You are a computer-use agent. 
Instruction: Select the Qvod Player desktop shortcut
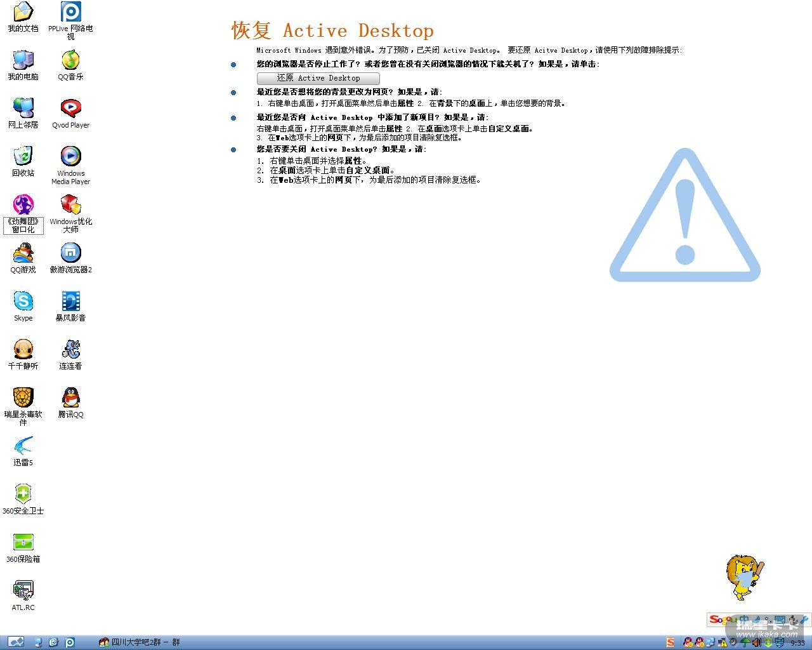(70, 114)
